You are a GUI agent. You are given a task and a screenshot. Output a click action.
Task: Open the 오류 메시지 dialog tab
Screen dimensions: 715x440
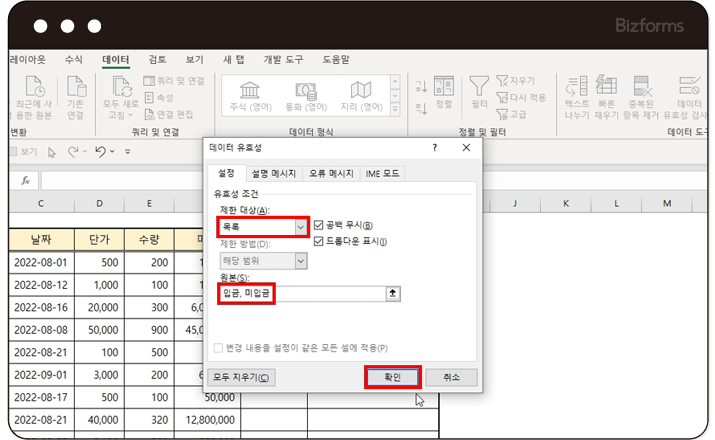click(x=331, y=174)
